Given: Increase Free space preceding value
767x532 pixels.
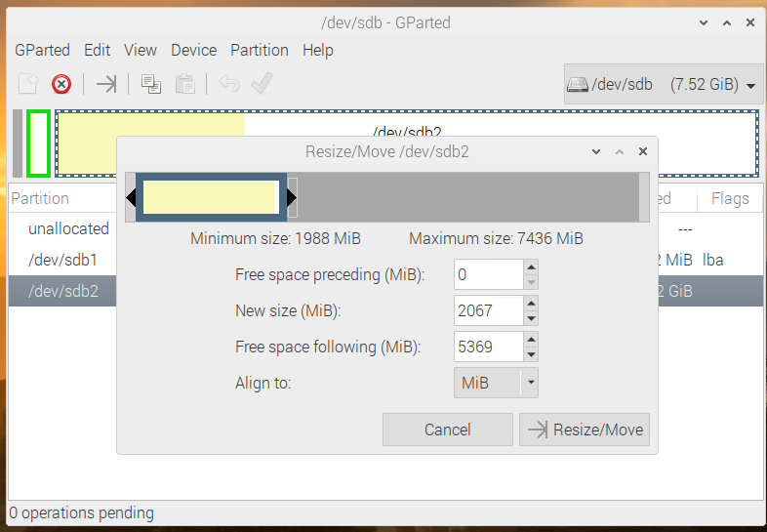Looking at the screenshot, I should [x=531, y=267].
